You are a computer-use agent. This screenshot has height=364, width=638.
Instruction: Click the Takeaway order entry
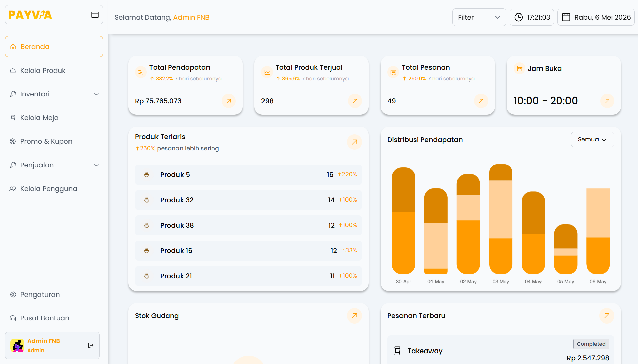501,350
